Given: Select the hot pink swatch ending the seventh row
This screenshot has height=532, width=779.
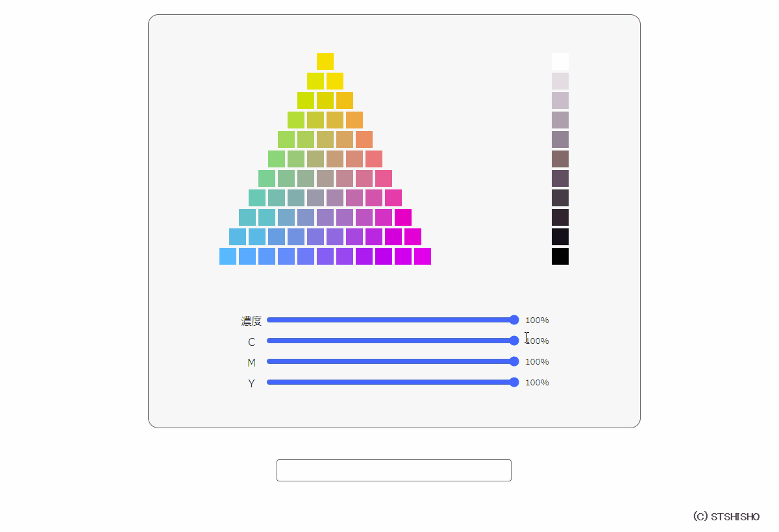Looking at the screenshot, I should pos(384,178).
